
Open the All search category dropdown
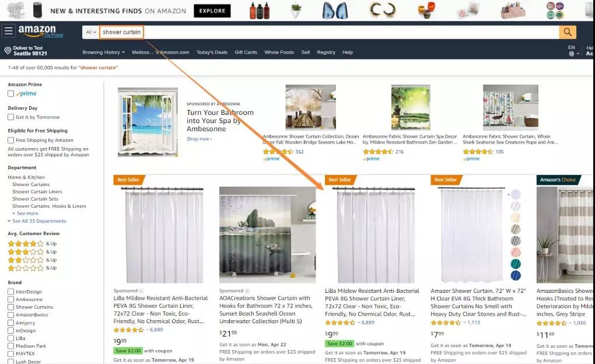pos(90,32)
